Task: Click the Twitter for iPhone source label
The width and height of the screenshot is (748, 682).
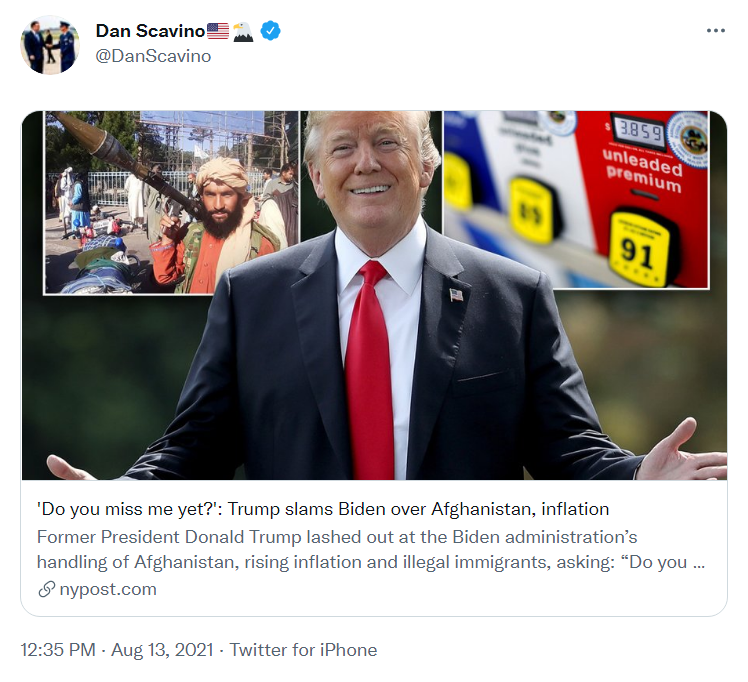Action: tap(303, 650)
